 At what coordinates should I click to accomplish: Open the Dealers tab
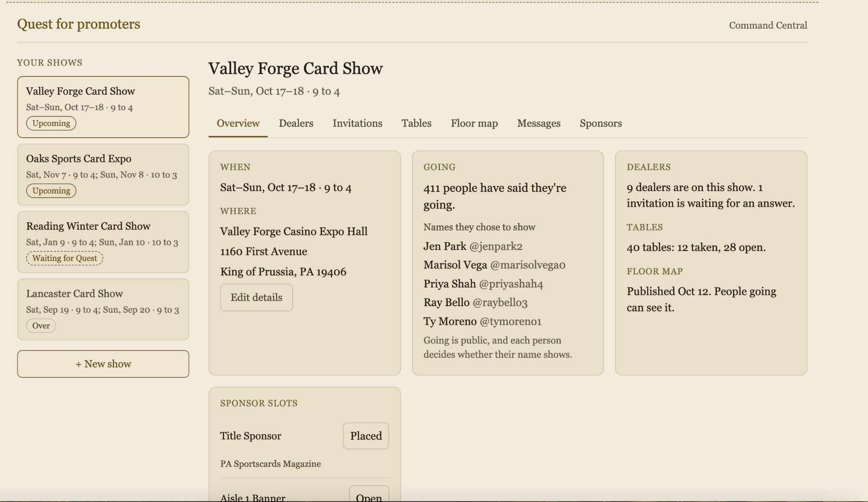(296, 123)
